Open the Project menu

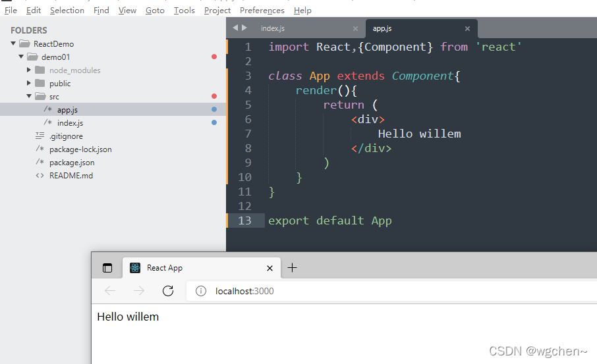click(x=217, y=11)
